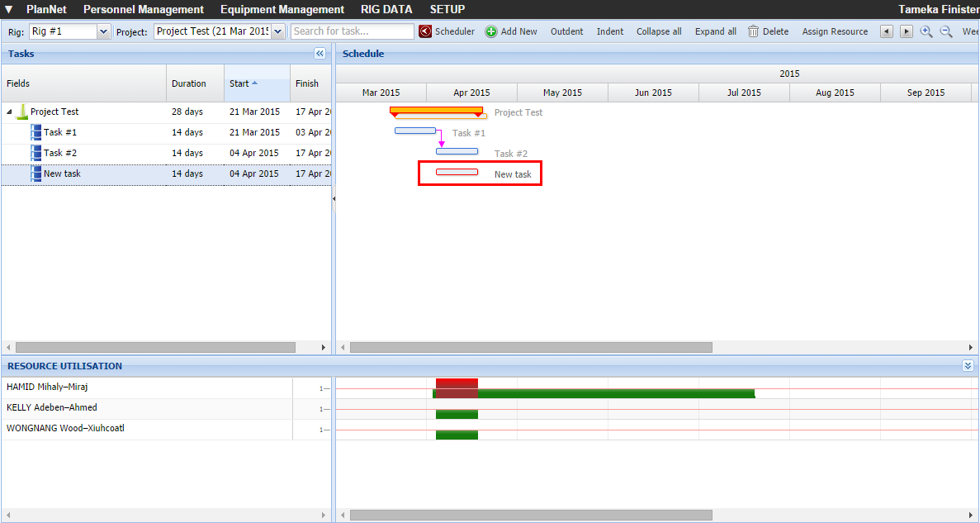980x523 pixels.
Task: Open the Personnel Management menu
Action: tap(144, 9)
